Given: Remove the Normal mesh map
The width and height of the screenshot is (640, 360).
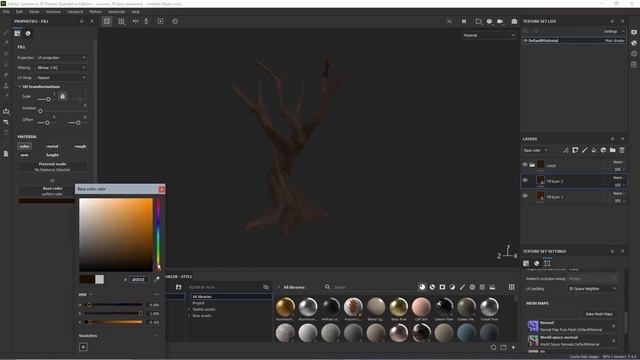Looking at the screenshot, I should click(x=613, y=326).
